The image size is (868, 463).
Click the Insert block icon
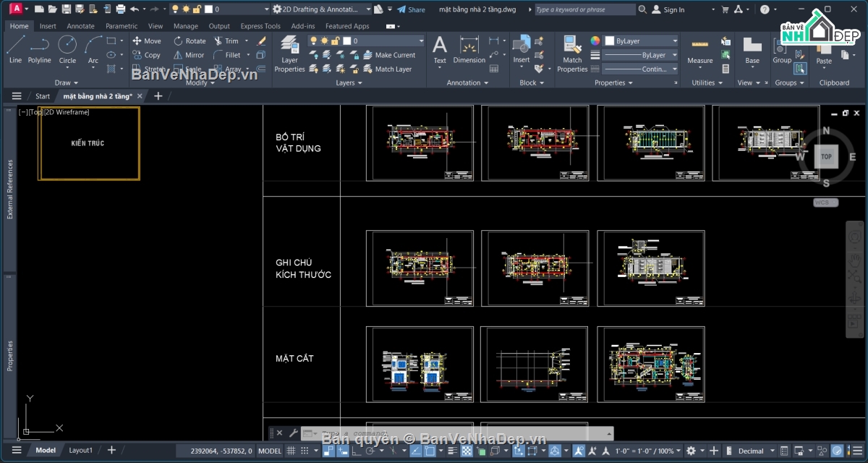(522, 49)
